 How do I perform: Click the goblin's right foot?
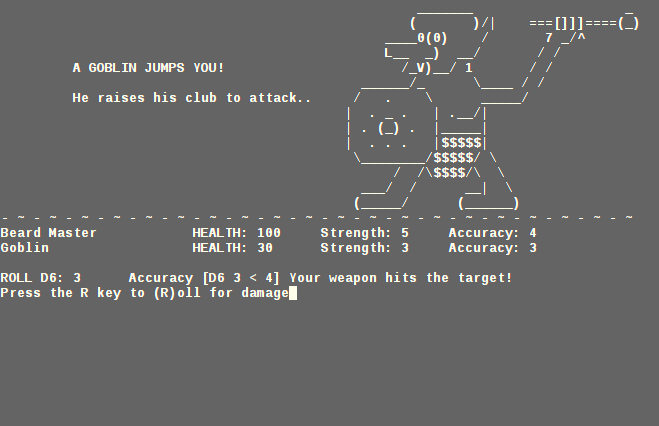click(x=489, y=203)
